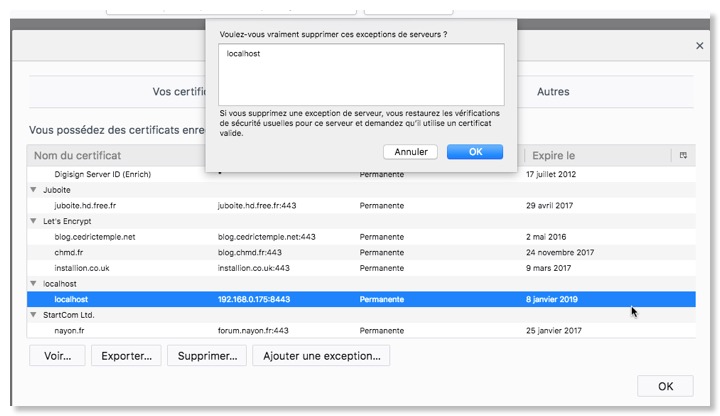This screenshot has height=416, width=720.
Task: Close the certificate manager window with X
Action: tap(699, 45)
